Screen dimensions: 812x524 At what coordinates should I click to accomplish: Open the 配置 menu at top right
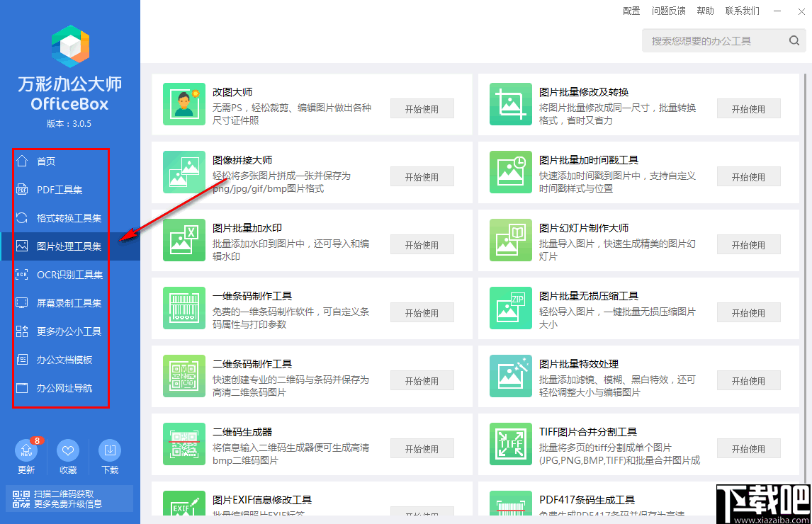[630, 11]
